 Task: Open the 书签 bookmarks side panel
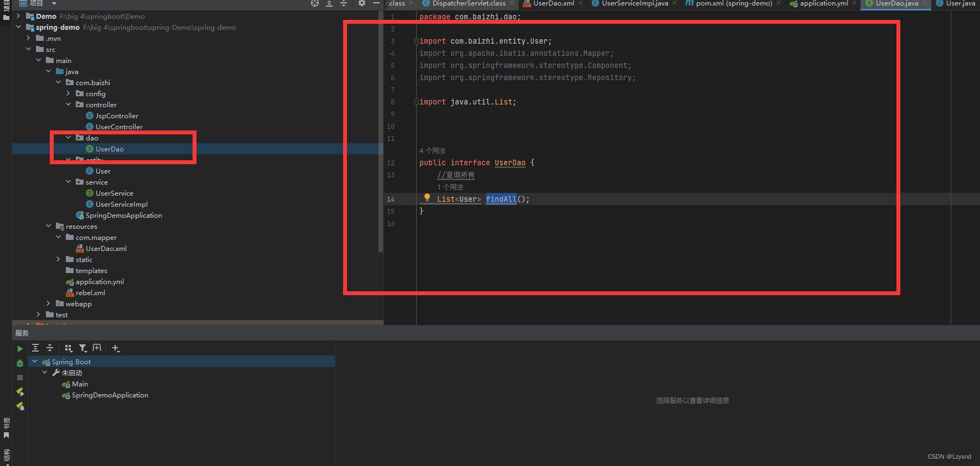click(x=6, y=428)
